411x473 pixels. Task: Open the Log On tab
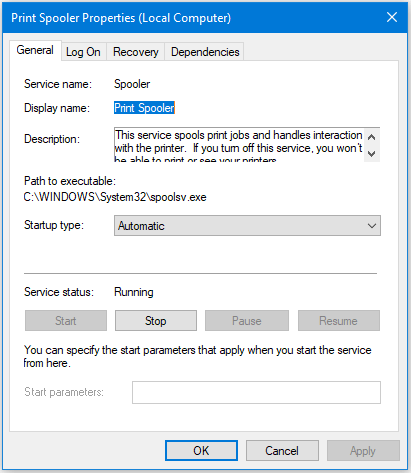[83, 52]
